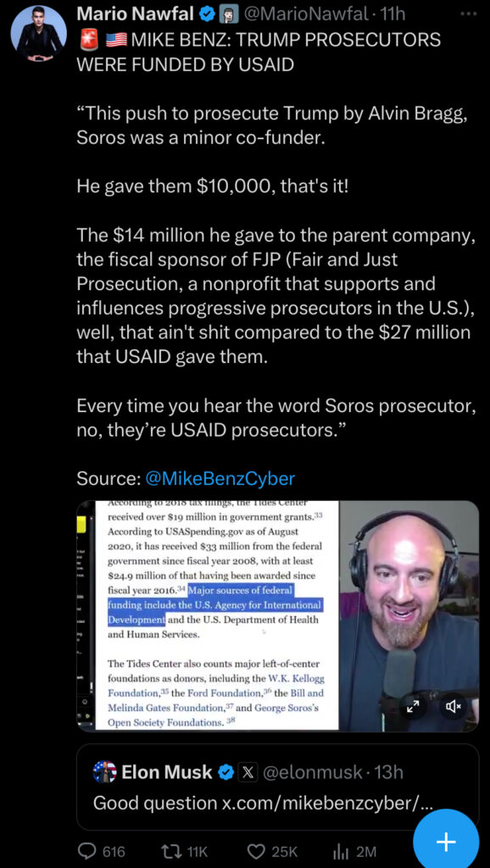Open the quoted tweet's @elonmusk handle

pos(312,771)
